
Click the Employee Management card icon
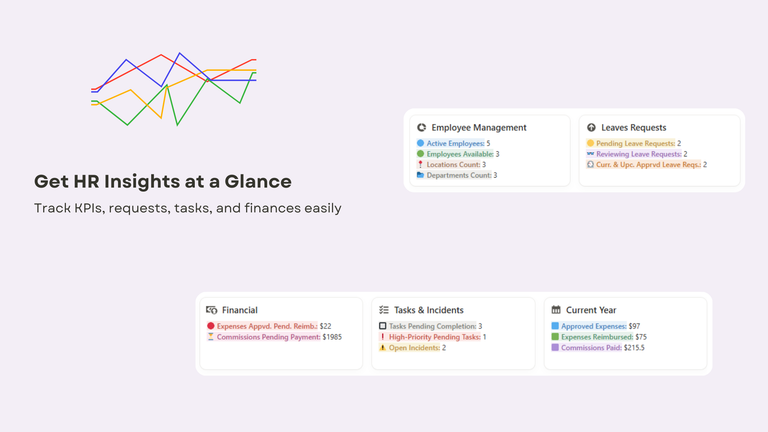pos(421,128)
